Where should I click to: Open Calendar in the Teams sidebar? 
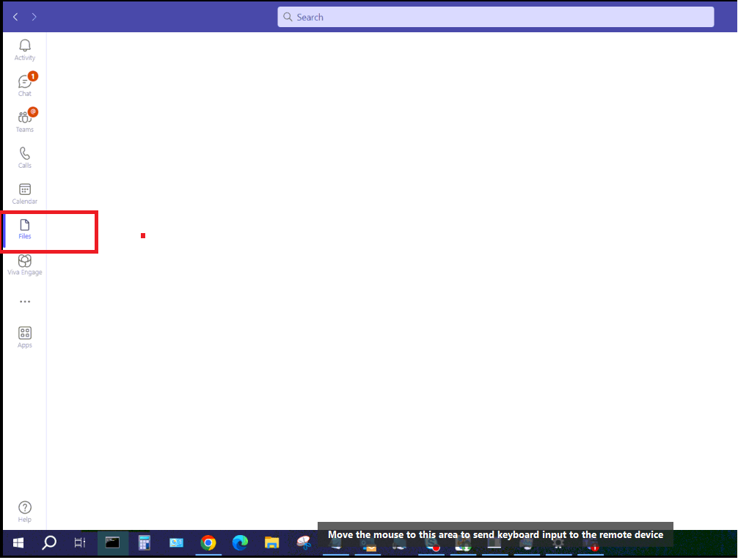(24, 194)
